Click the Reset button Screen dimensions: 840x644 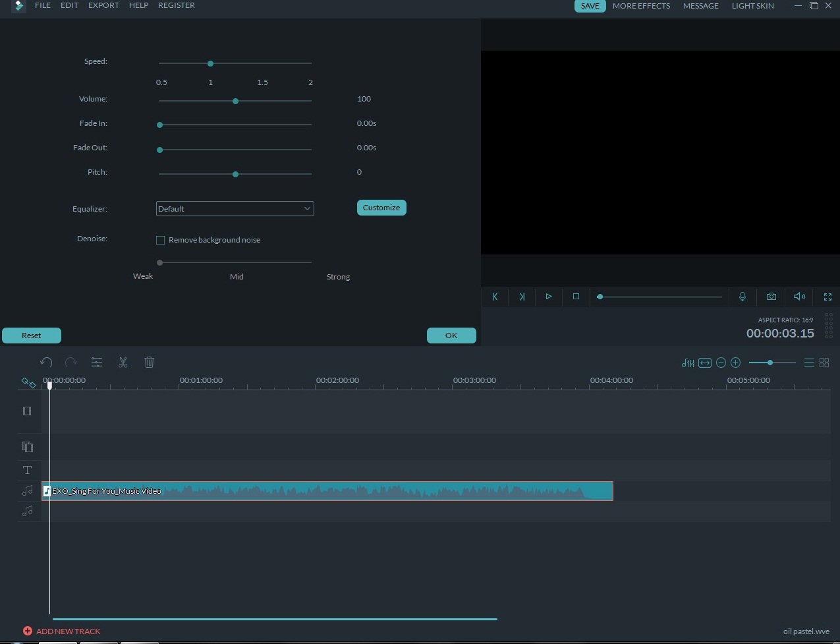(32, 336)
